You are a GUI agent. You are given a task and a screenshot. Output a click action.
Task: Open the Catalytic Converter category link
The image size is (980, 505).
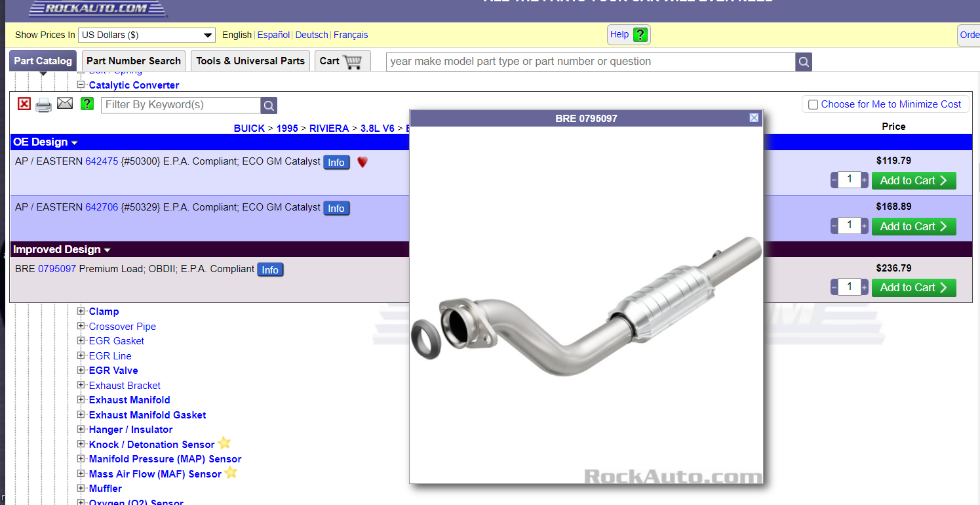(x=134, y=85)
